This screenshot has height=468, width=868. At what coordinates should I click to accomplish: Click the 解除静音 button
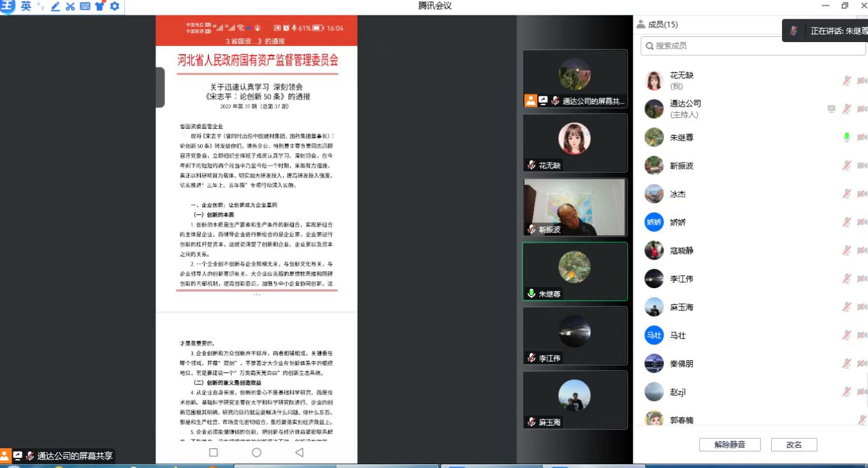[x=730, y=444]
